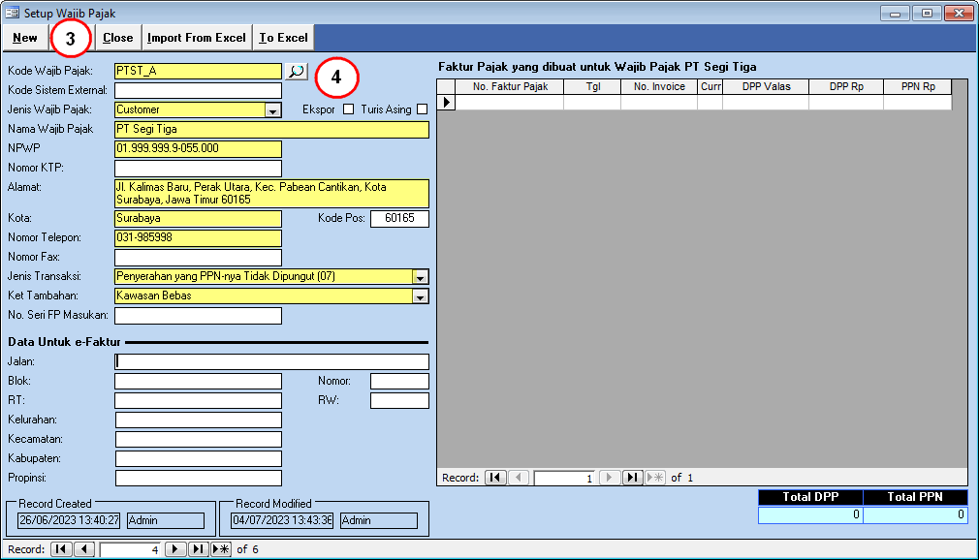Click the Jalan input field
This screenshot has height=560, width=979.
point(271,361)
